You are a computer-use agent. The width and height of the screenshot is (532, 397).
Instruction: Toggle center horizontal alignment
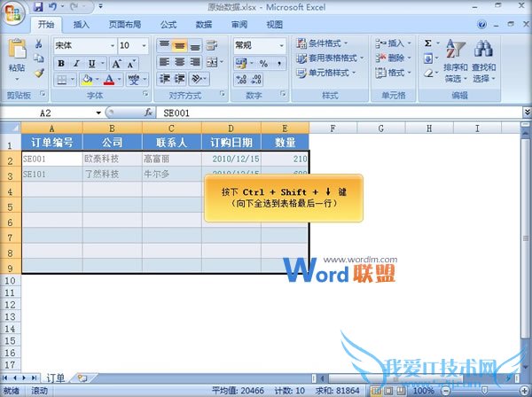pos(179,62)
